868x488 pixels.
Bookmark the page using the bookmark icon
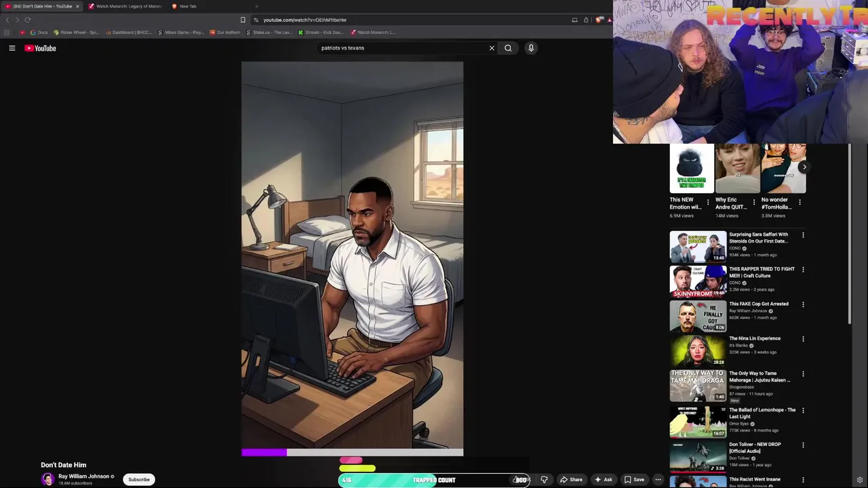coord(243,20)
